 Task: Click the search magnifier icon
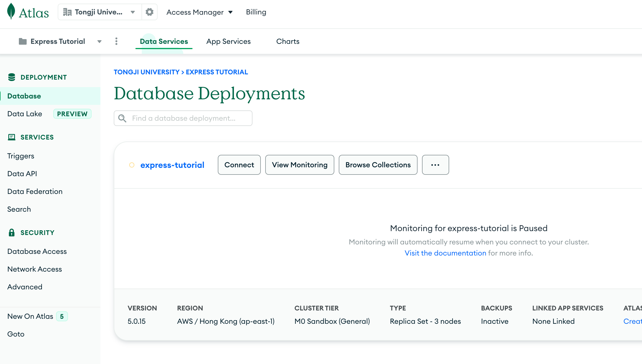click(x=122, y=118)
